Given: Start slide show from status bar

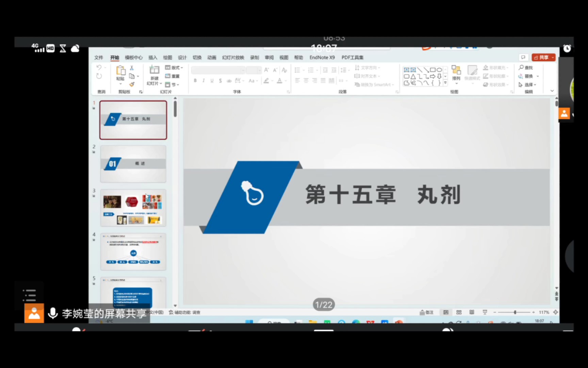Looking at the screenshot, I should tap(485, 312).
